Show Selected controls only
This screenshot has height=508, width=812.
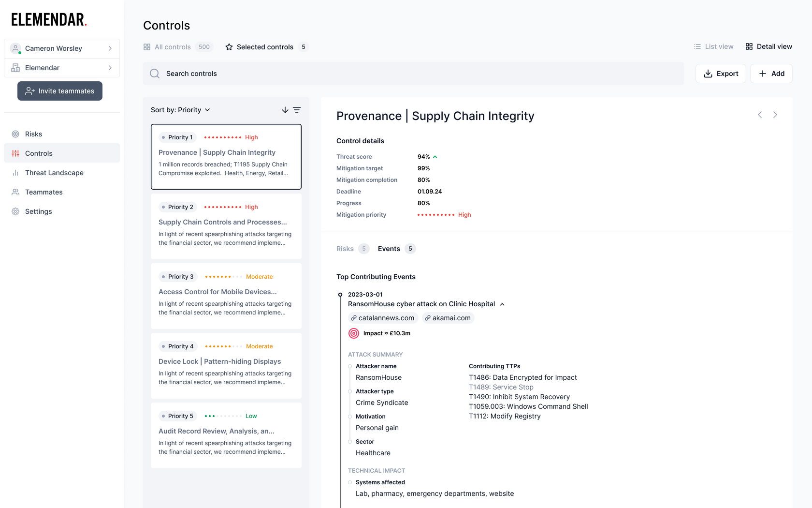tap(265, 47)
